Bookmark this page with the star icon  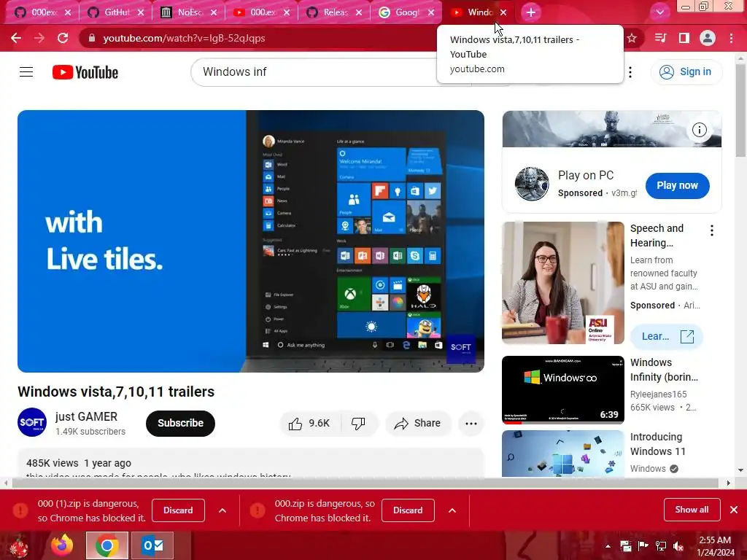[x=632, y=38]
